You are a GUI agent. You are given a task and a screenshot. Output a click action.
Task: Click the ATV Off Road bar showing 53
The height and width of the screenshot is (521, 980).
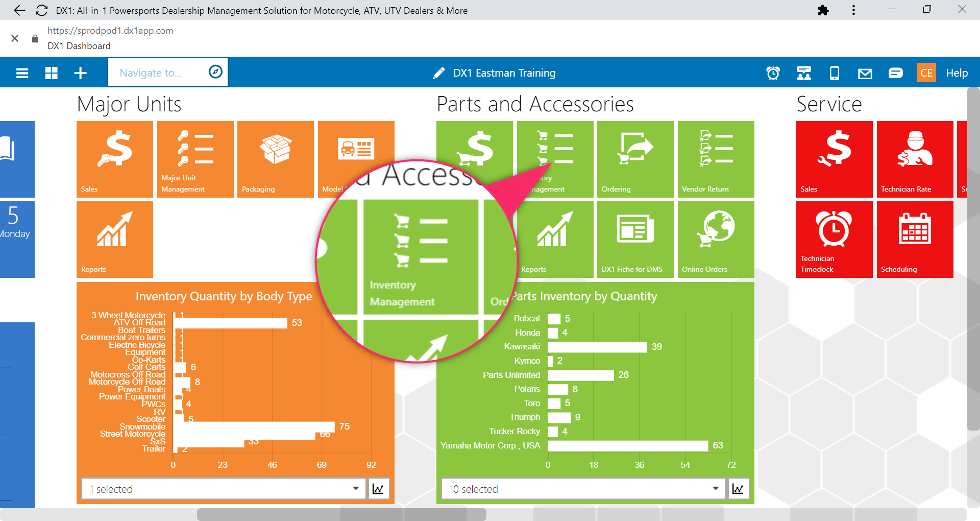pos(231,323)
